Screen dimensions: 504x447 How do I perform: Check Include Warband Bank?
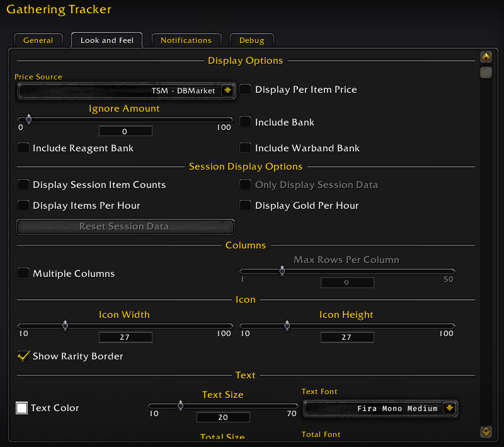(245, 148)
